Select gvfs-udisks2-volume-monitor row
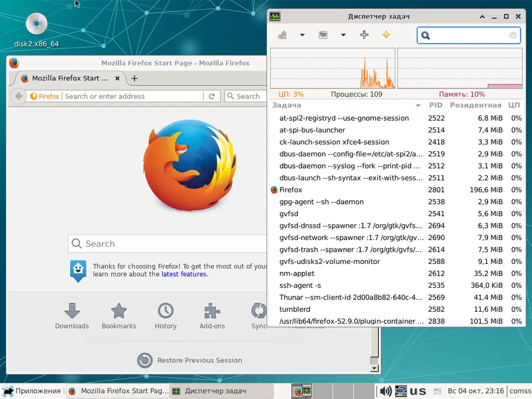Screen dimensions: 532x399 396,262
